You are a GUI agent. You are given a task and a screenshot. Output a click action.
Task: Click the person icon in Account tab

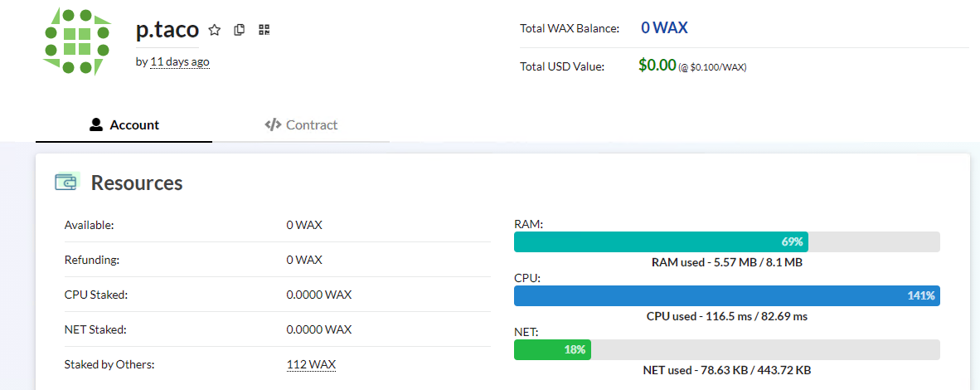(96, 124)
